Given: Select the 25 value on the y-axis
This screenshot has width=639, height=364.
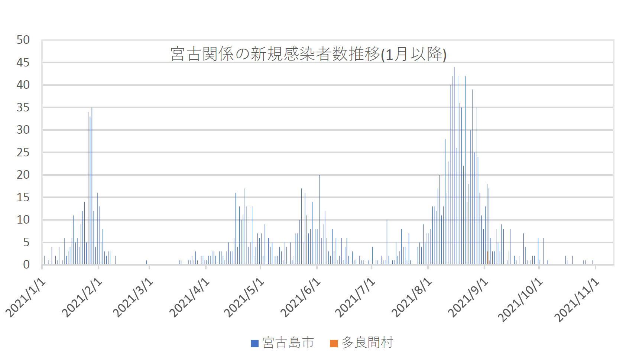Looking at the screenshot, I should [x=23, y=153].
